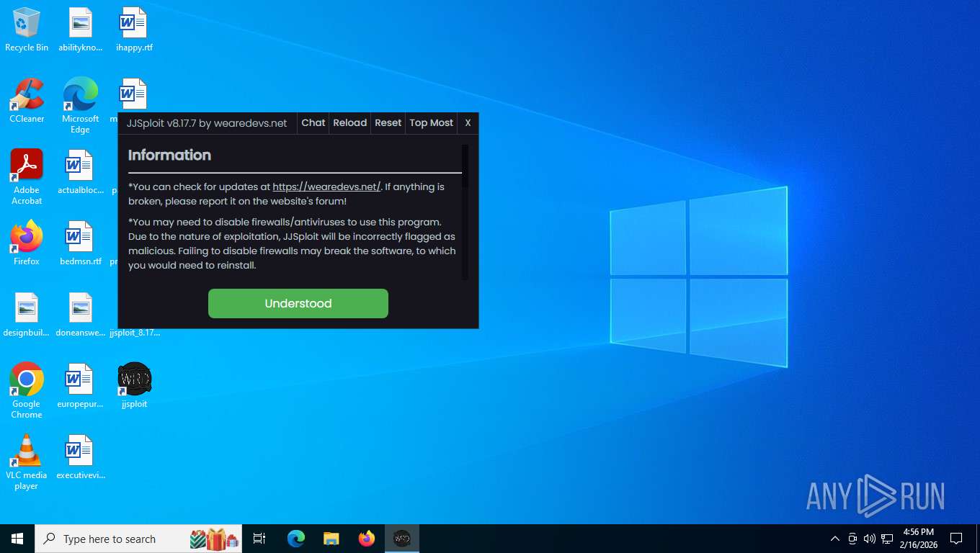Viewport: 980px width, 553px height.
Task: Select the jjsploit_8.17... installer file
Action: pos(135,333)
